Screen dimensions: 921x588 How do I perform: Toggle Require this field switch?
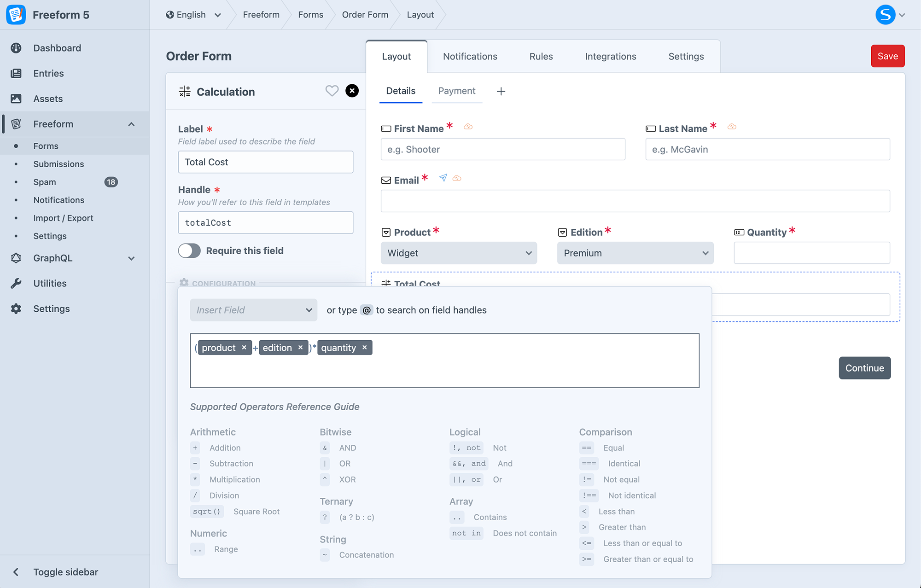(x=189, y=250)
